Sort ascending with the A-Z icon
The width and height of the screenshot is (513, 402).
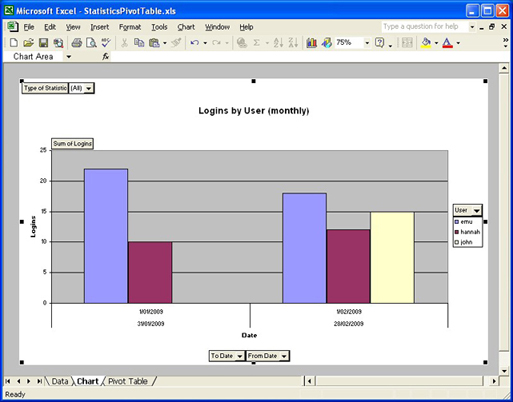(278, 43)
